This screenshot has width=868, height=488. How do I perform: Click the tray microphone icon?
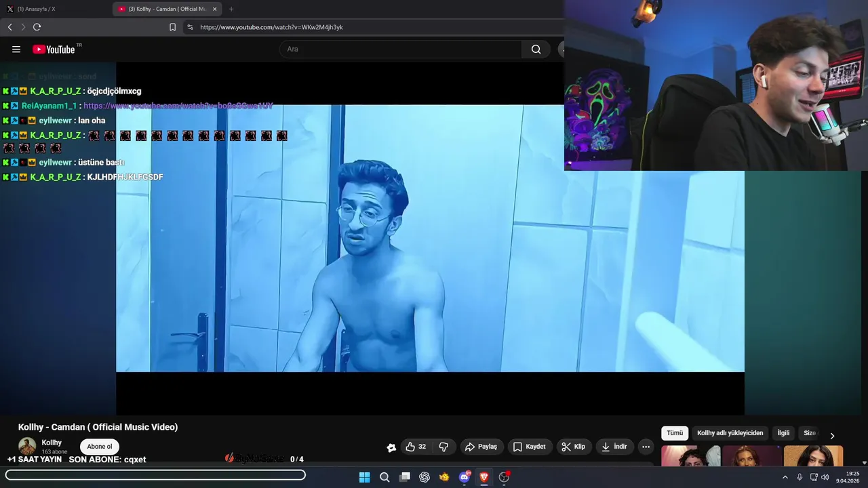(800, 477)
